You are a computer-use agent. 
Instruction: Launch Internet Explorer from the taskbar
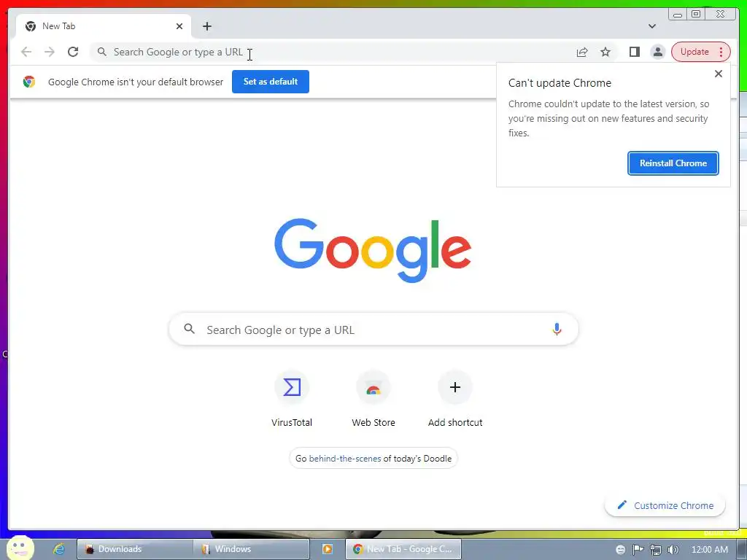click(x=59, y=548)
